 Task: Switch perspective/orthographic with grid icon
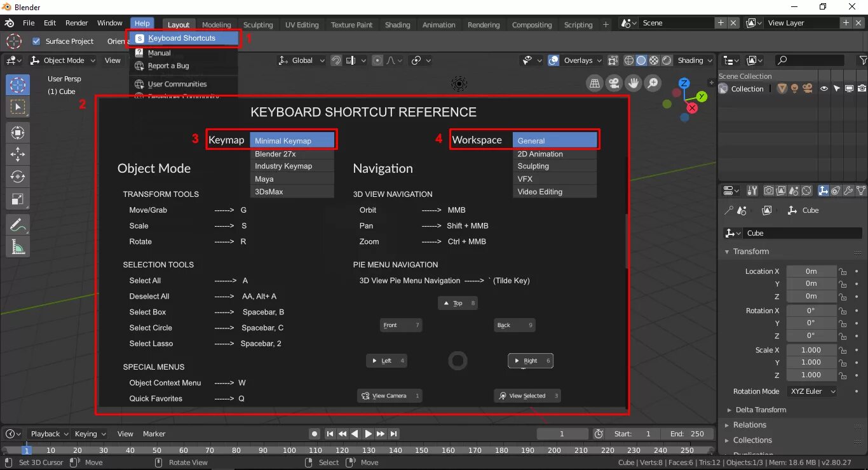tap(594, 83)
